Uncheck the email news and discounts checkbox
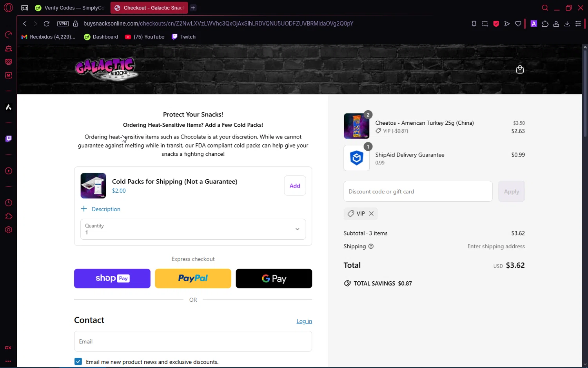Image resolution: width=588 pixels, height=368 pixels. [78, 362]
